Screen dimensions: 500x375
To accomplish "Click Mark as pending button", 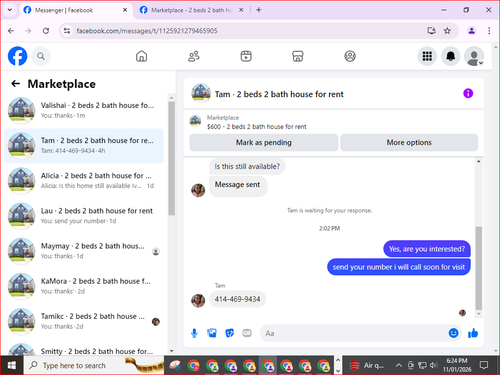I will [264, 143].
